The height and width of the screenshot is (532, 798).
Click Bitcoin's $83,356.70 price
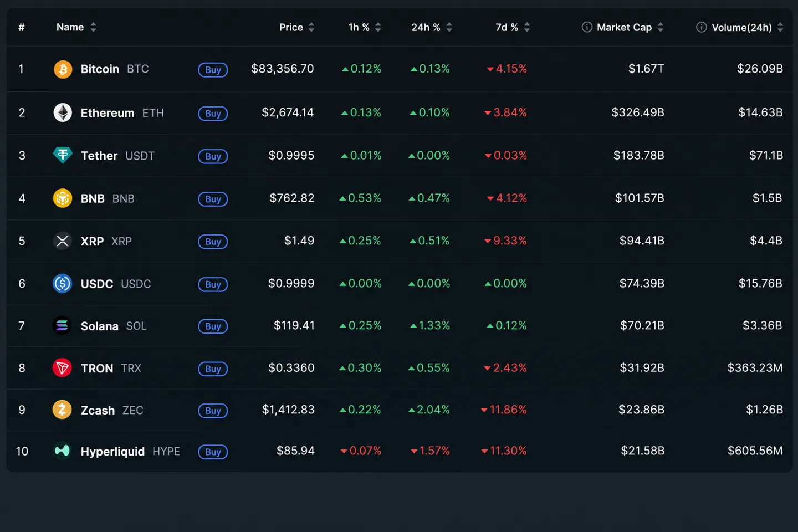point(283,69)
